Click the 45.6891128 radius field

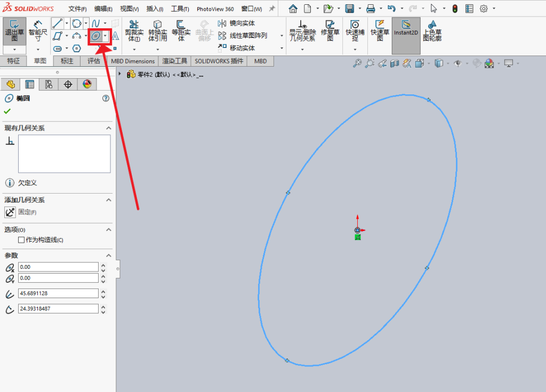coord(58,293)
